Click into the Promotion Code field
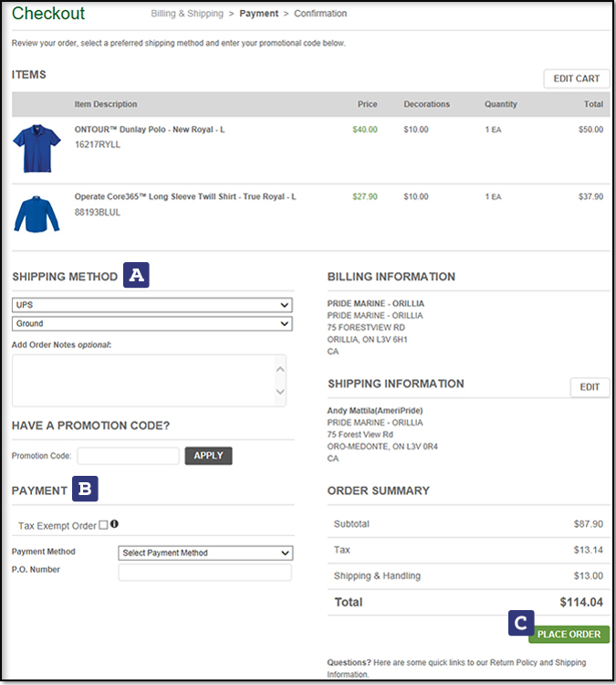This screenshot has height=685, width=616. click(x=128, y=456)
